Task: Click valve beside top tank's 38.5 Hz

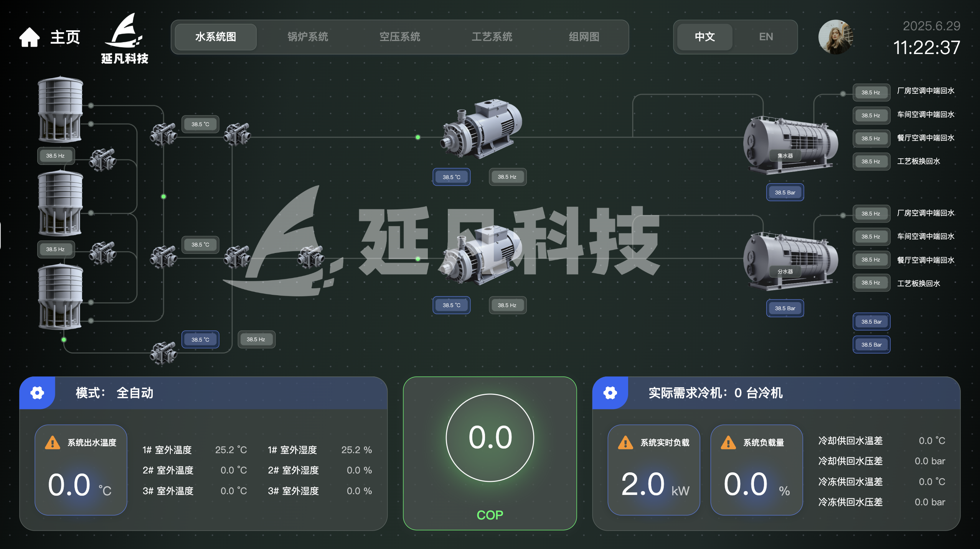Action: point(103,159)
